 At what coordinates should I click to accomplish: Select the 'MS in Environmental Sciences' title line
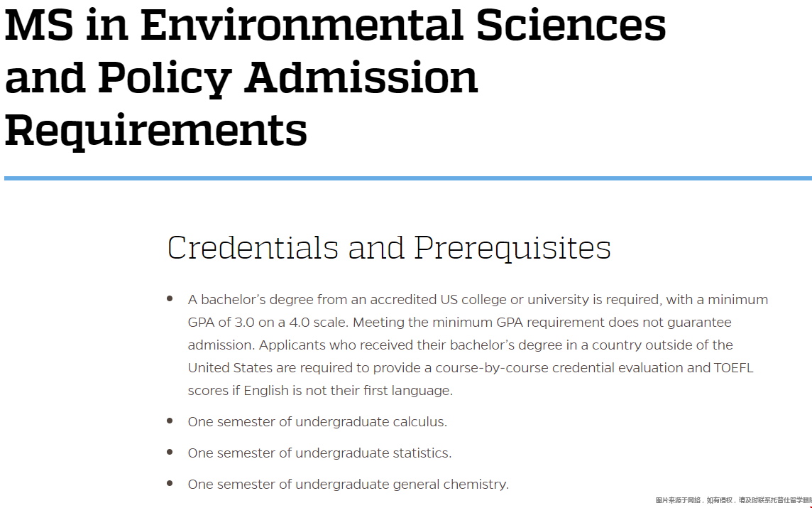tap(335, 25)
